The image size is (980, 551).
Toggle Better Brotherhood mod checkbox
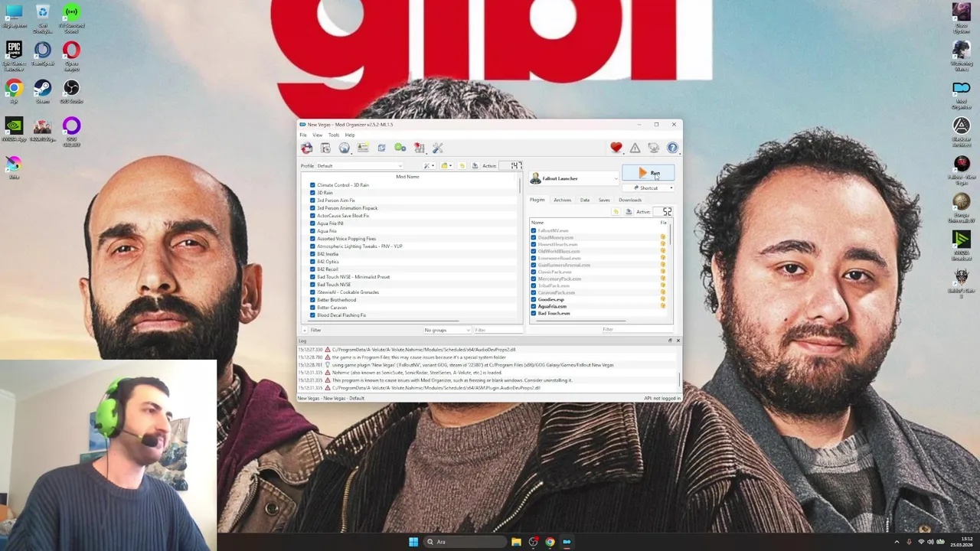click(312, 300)
